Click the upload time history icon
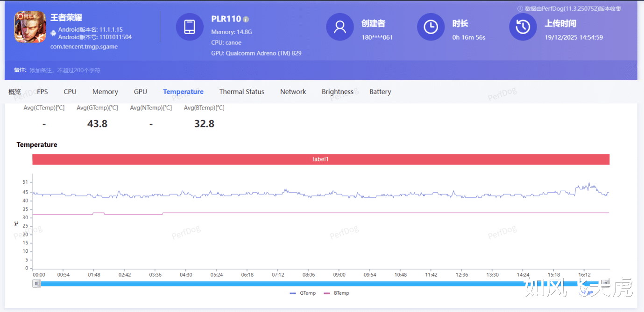This screenshot has height=312, width=644. (523, 27)
